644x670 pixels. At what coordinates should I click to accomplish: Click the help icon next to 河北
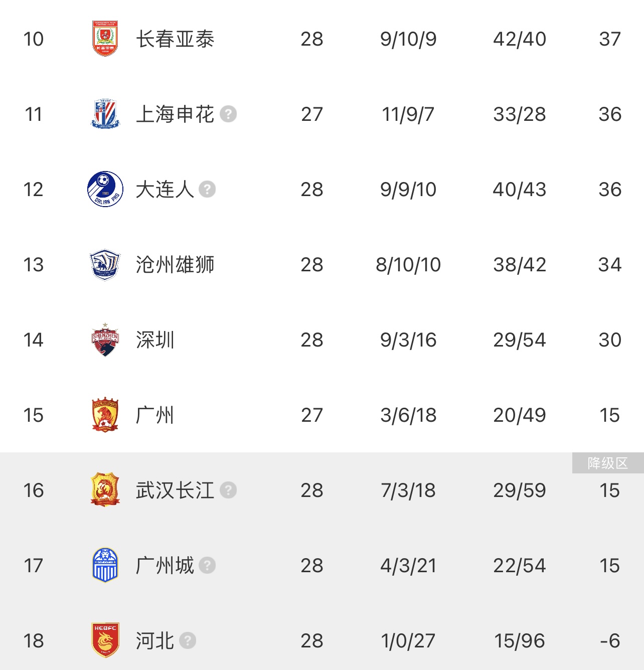point(188,641)
